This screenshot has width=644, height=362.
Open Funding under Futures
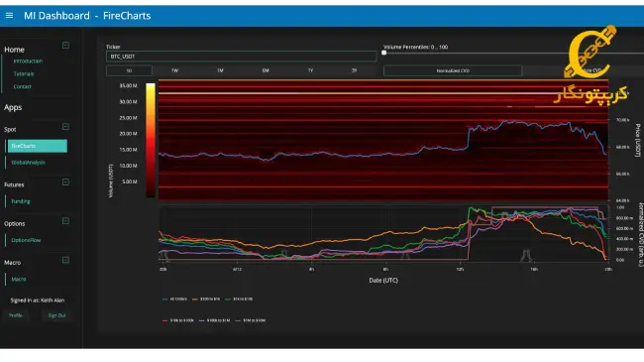pos(21,201)
